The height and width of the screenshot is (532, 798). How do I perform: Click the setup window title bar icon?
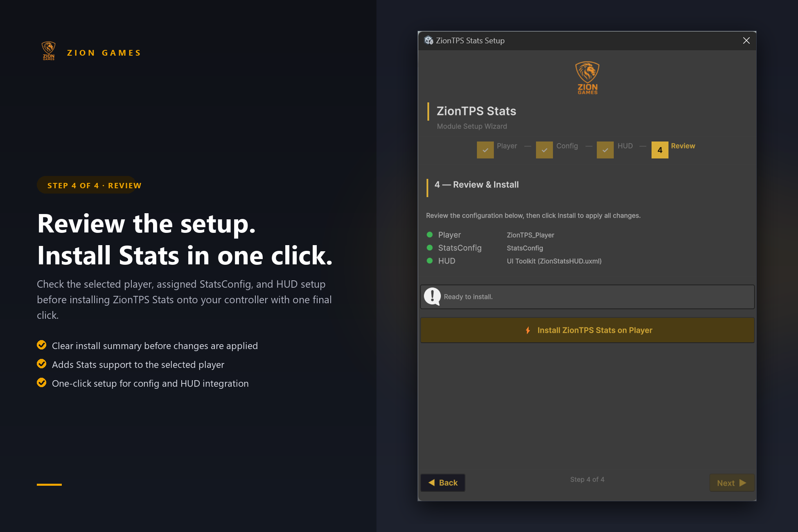click(428, 40)
